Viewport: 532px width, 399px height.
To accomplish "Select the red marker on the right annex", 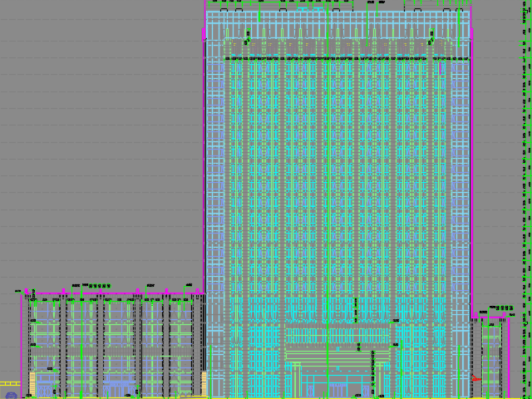I will click(477, 378).
